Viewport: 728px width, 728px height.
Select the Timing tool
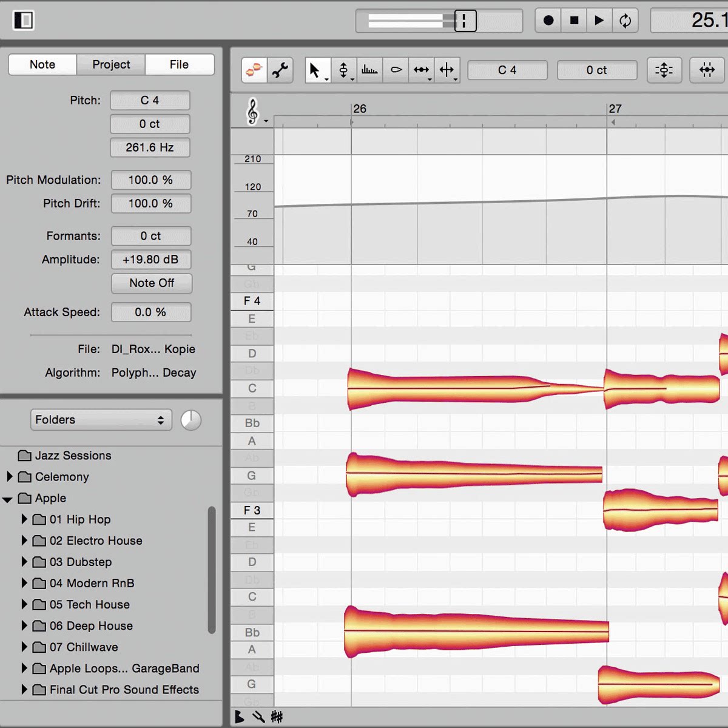pos(421,70)
